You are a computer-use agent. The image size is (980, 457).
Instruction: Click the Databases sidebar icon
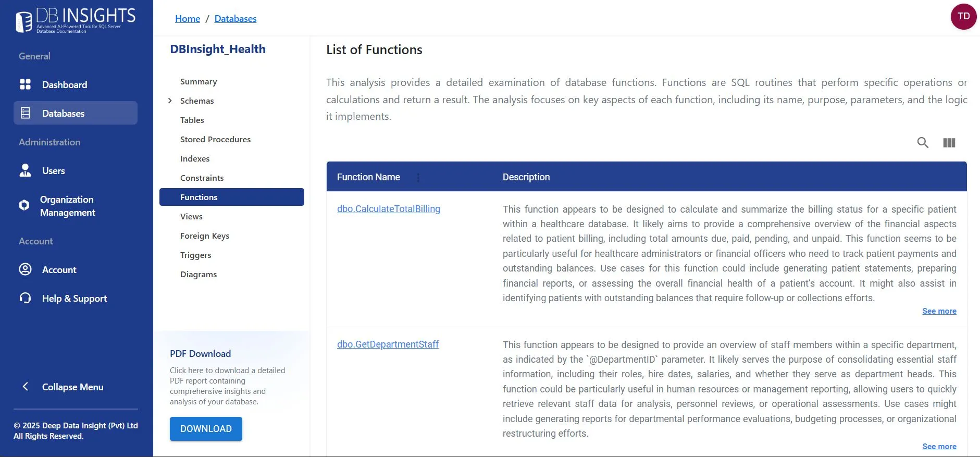(x=25, y=113)
